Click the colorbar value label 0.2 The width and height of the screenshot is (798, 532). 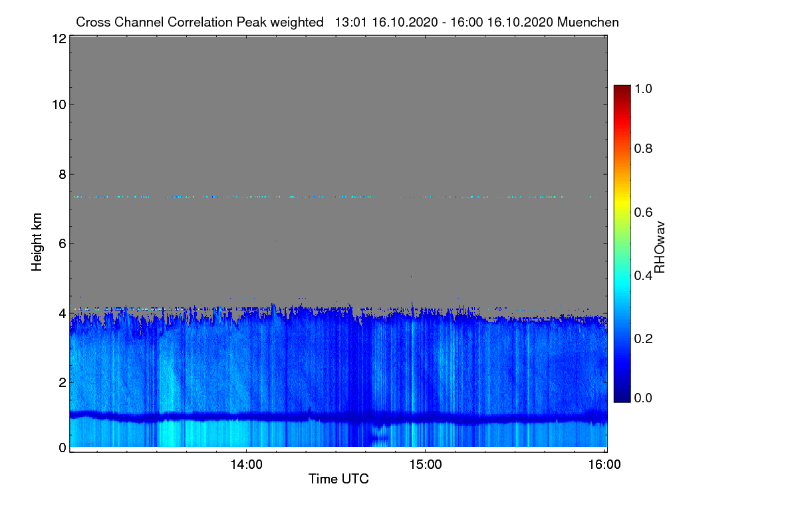click(642, 338)
